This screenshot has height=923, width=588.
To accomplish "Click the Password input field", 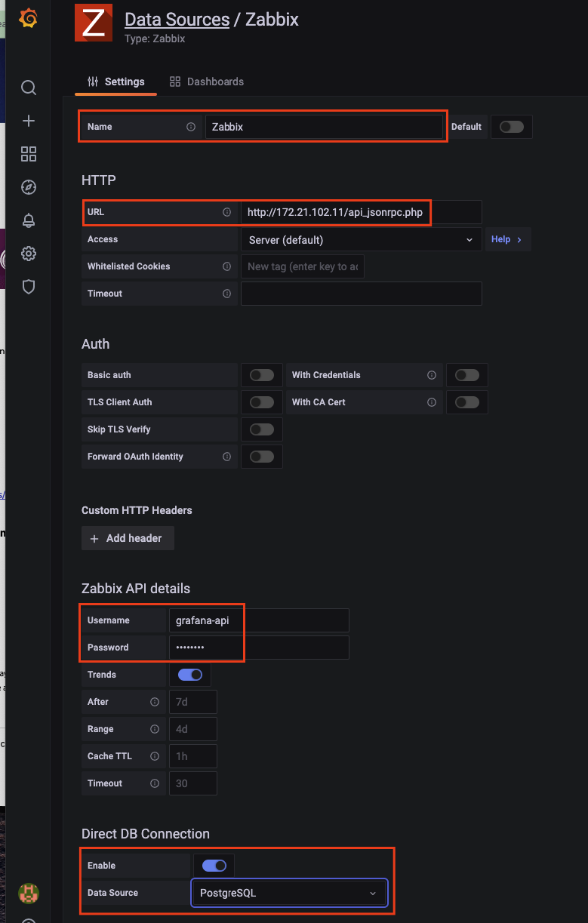I will tap(259, 648).
